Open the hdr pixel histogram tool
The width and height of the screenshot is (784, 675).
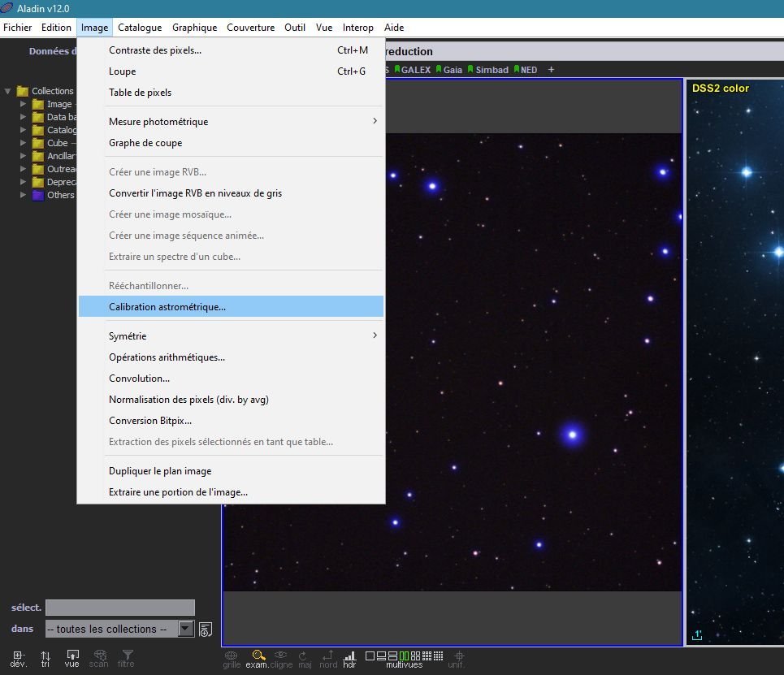(349, 656)
